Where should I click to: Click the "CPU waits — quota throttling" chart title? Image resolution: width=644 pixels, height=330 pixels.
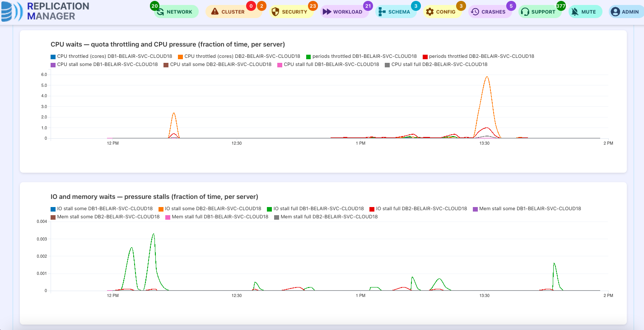(x=168, y=44)
